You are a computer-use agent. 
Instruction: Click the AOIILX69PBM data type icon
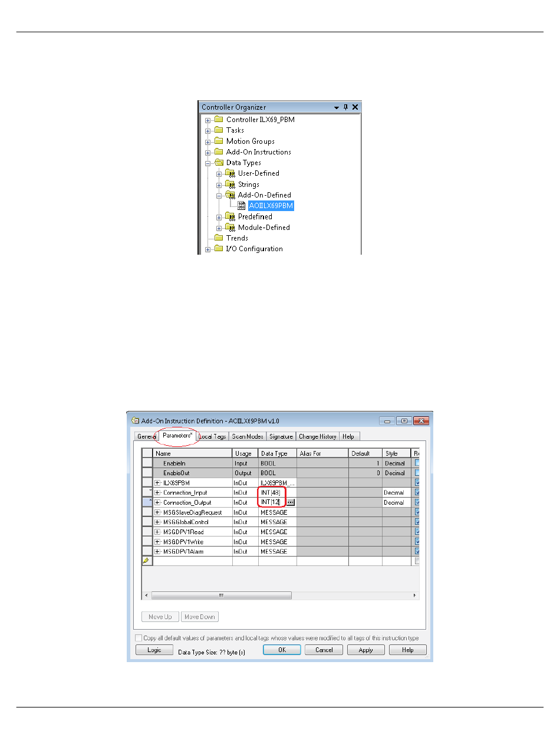click(241, 206)
